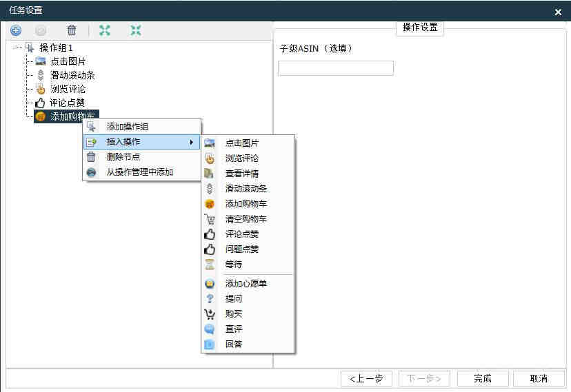Insert 浏览评论 from submenu
The height and width of the screenshot is (392, 571).
[x=248, y=158]
